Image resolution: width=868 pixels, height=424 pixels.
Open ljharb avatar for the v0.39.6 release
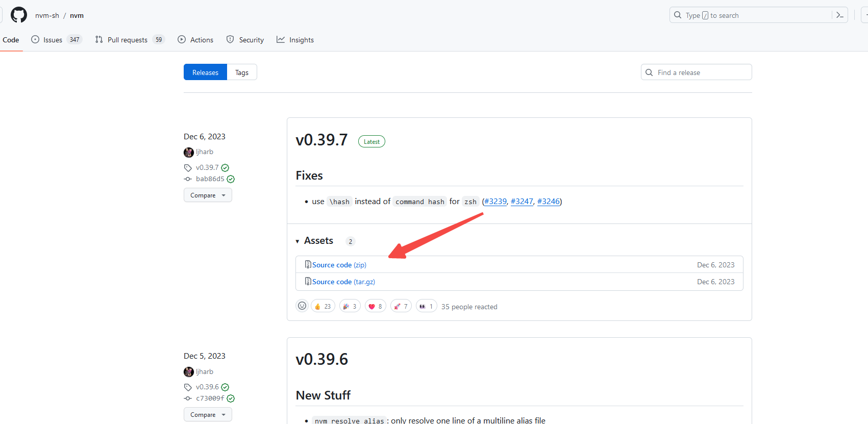189,372
